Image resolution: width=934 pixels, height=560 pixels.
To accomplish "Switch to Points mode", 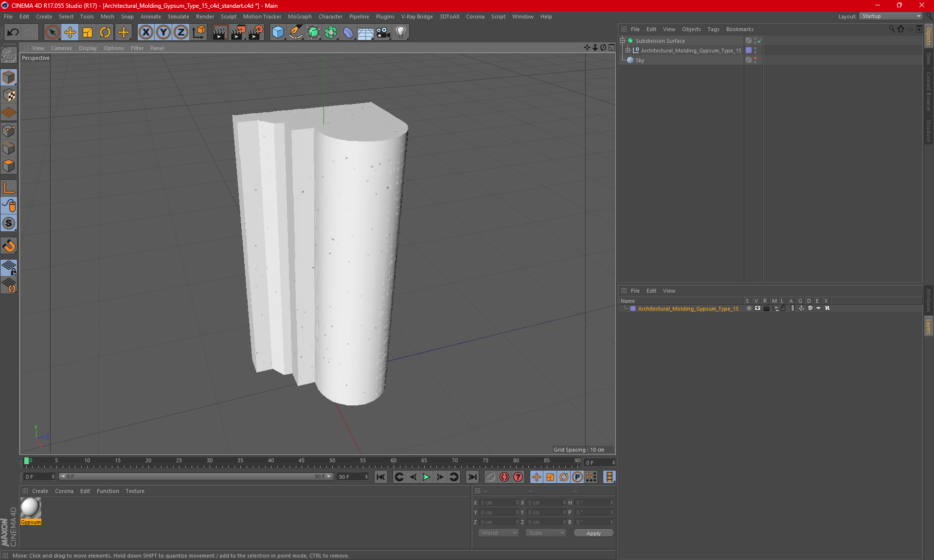I will click(x=9, y=131).
